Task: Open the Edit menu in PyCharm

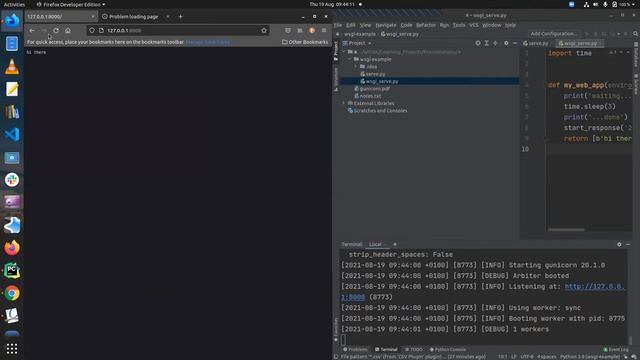Action: point(351,25)
